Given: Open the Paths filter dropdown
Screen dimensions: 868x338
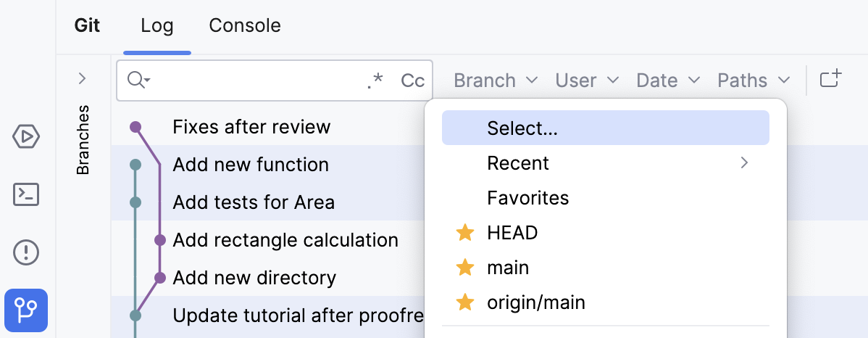Looking at the screenshot, I should pyautogui.click(x=753, y=81).
